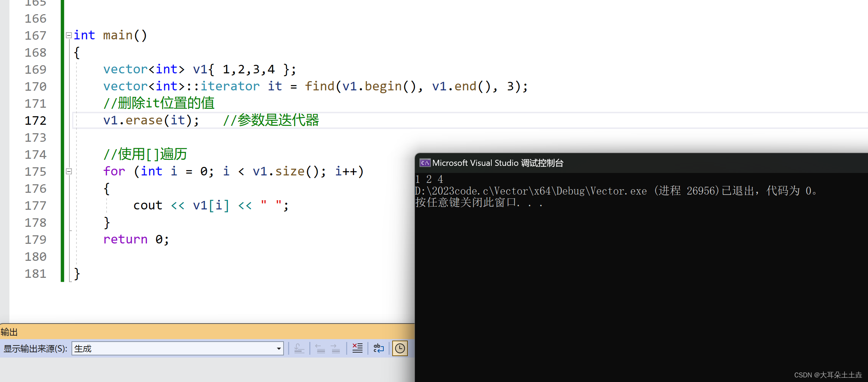Viewport: 868px width, 382px height.
Task: Click the 'begin' call on line 170
Action: tap(383, 86)
